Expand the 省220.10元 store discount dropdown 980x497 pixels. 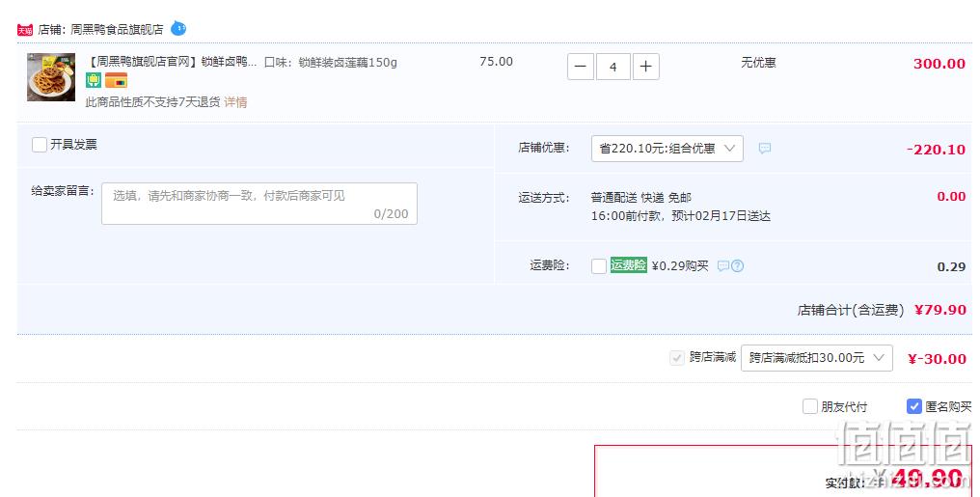pos(667,149)
